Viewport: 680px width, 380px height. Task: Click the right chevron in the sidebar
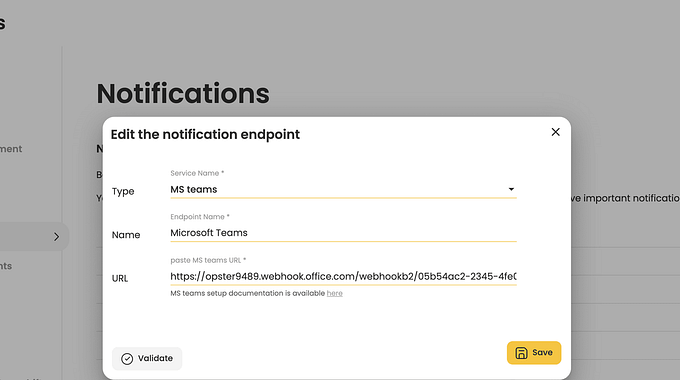point(56,237)
